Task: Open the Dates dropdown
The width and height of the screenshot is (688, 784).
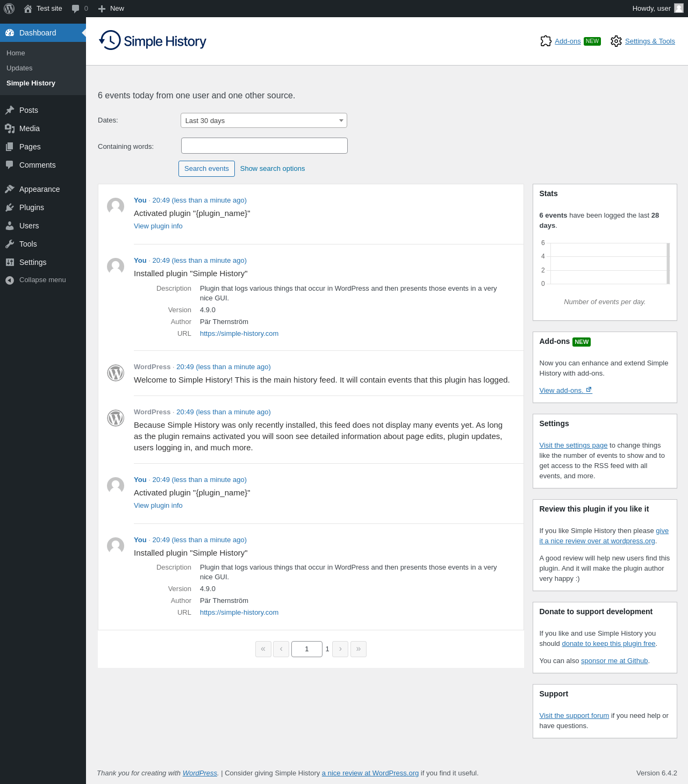Action: click(x=263, y=120)
